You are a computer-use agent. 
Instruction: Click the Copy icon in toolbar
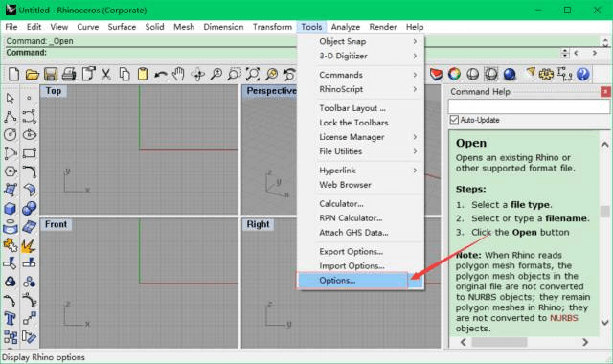point(125,74)
